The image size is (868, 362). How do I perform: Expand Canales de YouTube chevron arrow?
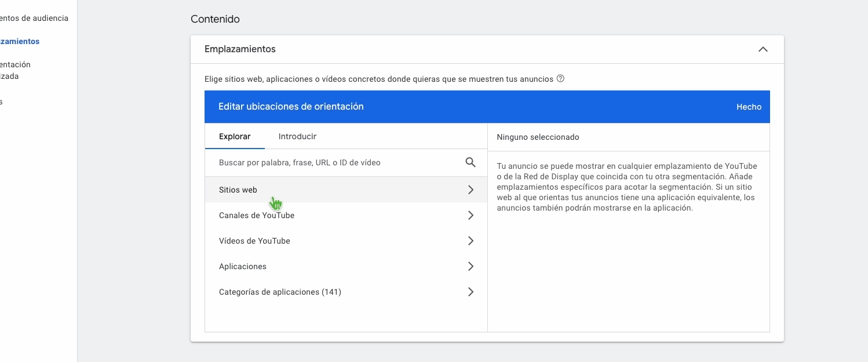click(x=471, y=215)
